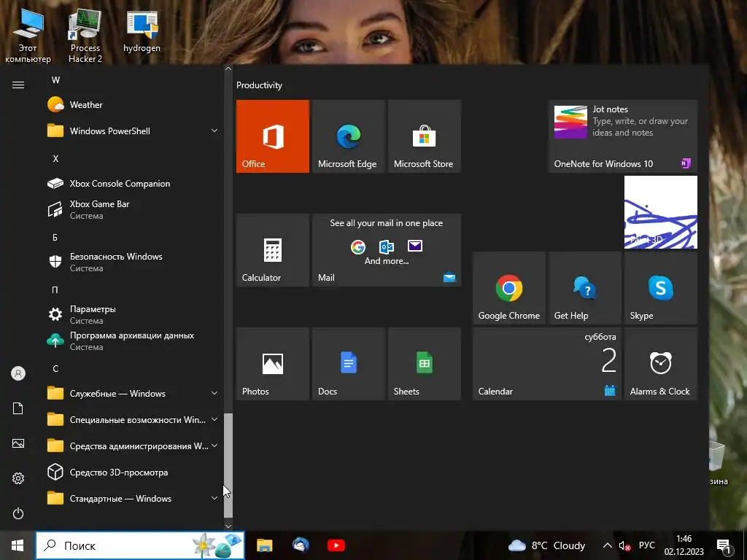
Task: Open Documents icon in Start sidebar
Action: tap(18, 408)
